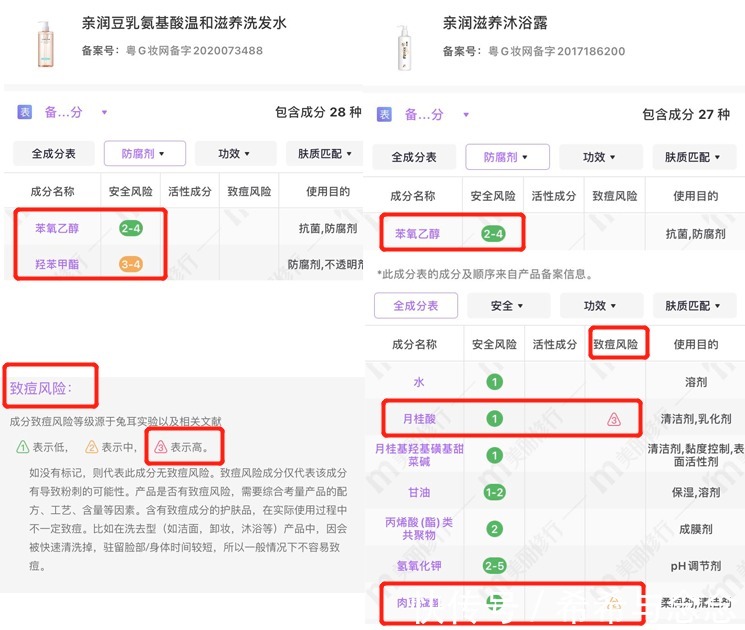Click green 2-4 badge in body wash preservative row

point(494,234)
